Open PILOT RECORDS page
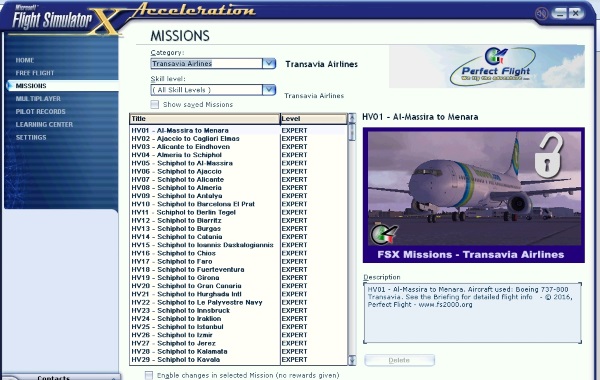 click(x=41, y=111)
